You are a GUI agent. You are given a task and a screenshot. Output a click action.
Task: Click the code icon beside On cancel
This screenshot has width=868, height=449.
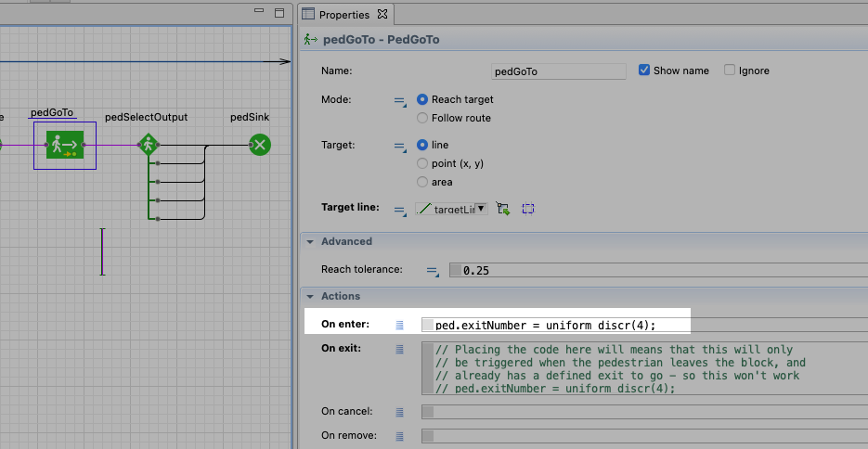coord(400,412)
